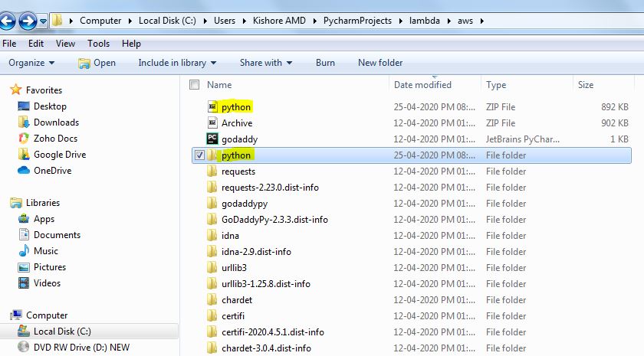Screen dimensions: 644x356
Task: Open OneDrive from the navigation pane
Action: pos(52,171)
